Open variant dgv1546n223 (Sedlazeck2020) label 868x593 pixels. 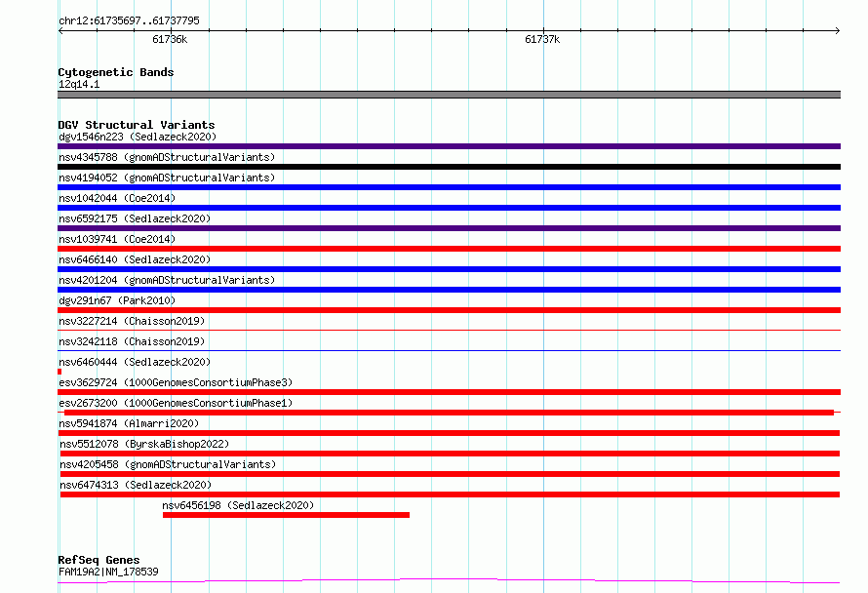[x=138, y=137]
